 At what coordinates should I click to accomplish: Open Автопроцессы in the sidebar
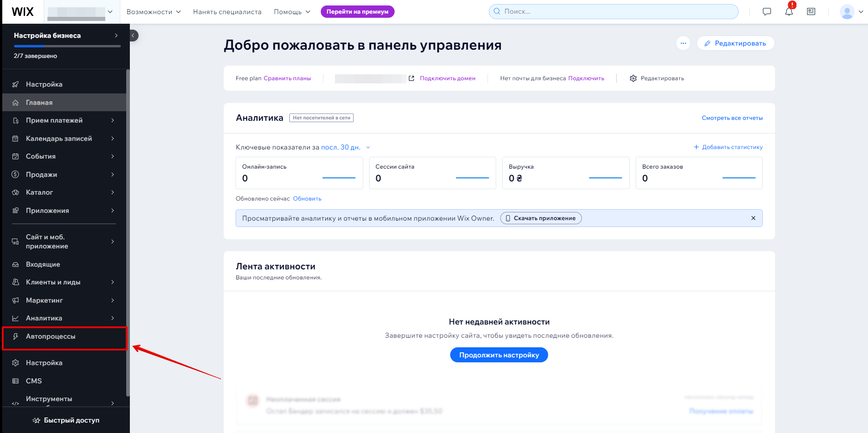pyautogui.click(x=64, y=336)
